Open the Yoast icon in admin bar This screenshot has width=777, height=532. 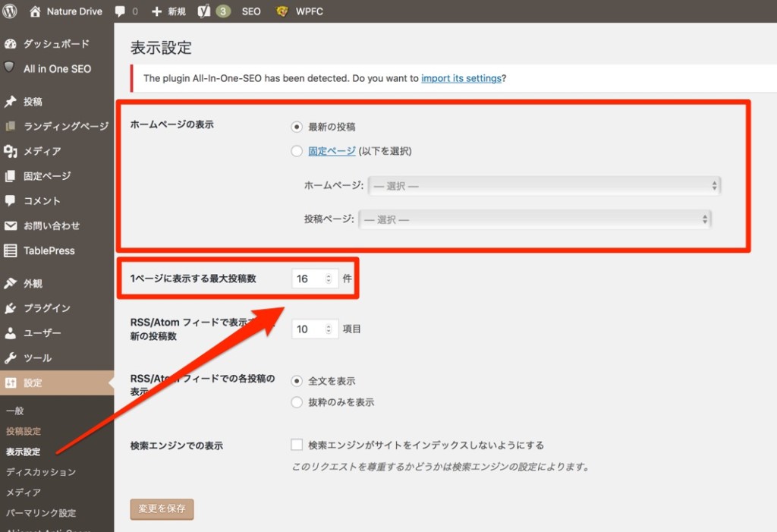point(203,11)
